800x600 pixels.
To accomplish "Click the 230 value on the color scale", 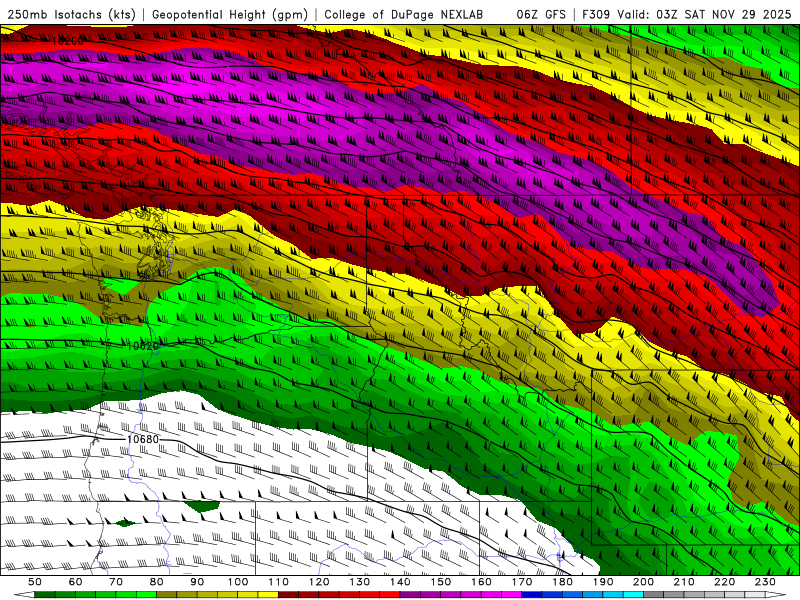I will pos(765,582).
